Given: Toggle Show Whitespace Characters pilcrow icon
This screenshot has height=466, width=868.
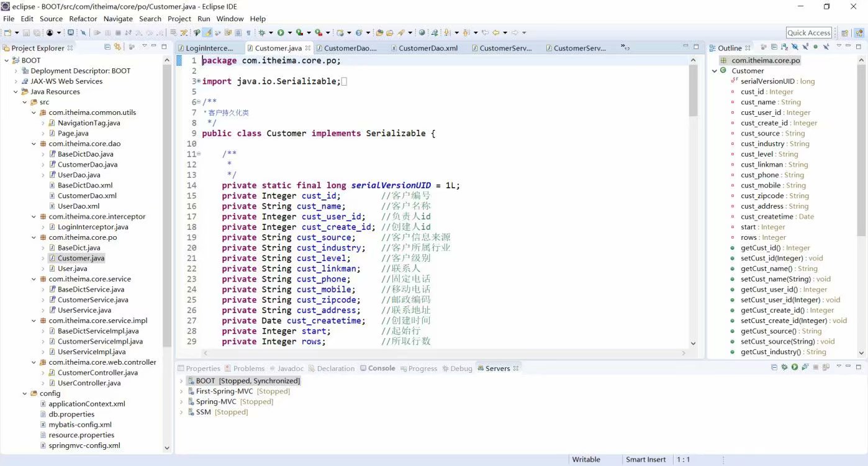Looking at the screenshot, I should pyautogui.click(x=248, y=32).
